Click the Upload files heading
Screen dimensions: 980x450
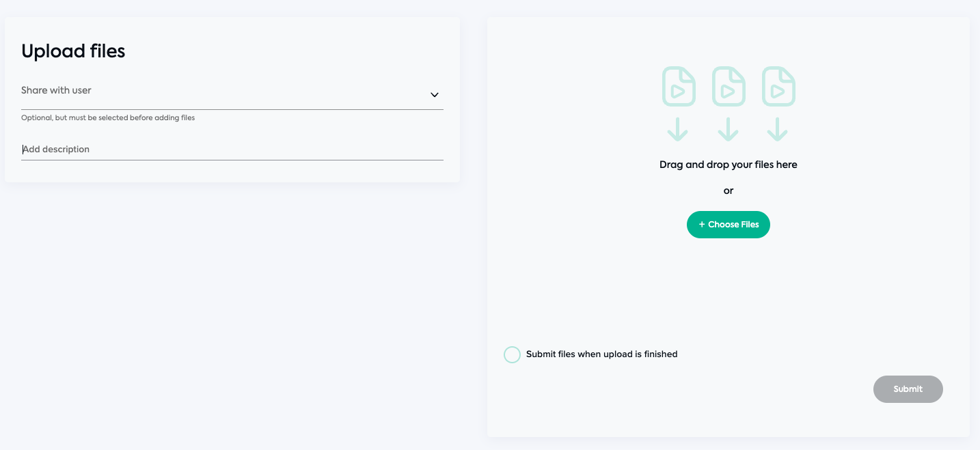click(73, 51)
